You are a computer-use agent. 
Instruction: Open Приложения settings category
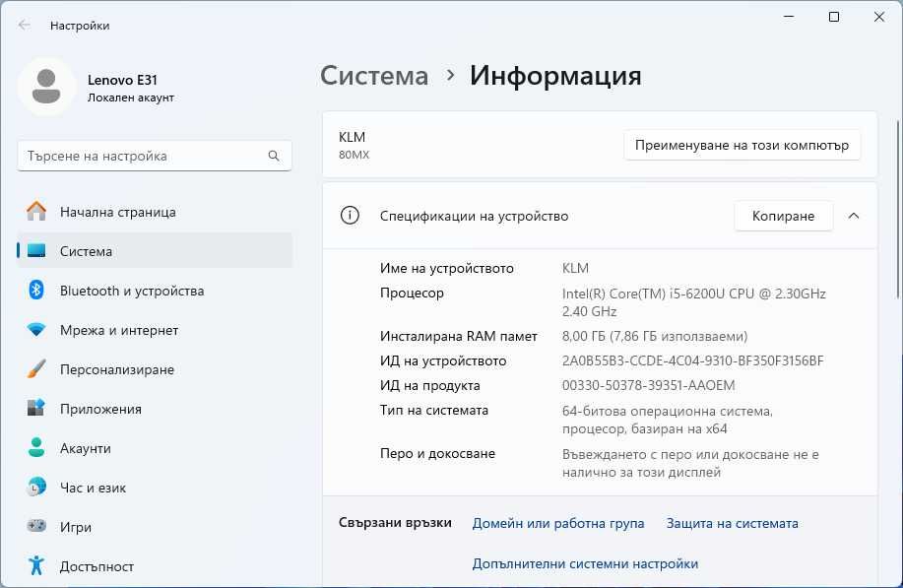(155, 409)
